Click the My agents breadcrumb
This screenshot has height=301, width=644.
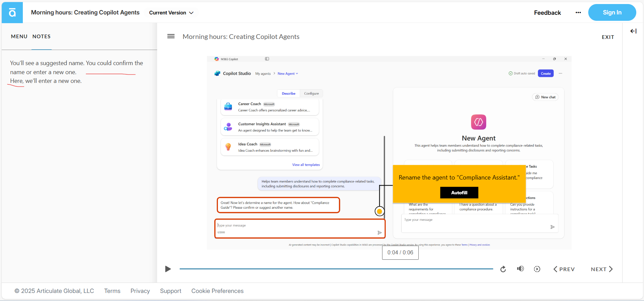coord(263,74)
